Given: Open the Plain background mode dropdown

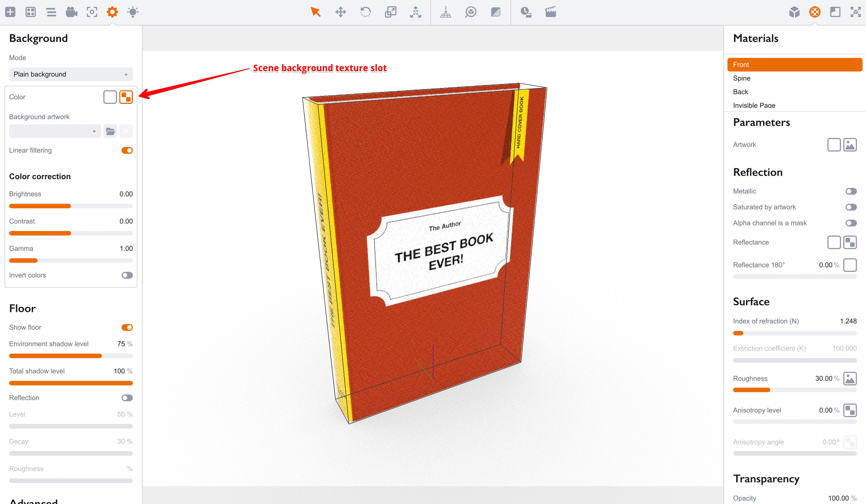Looking at the screenshot, I should 70,74.
